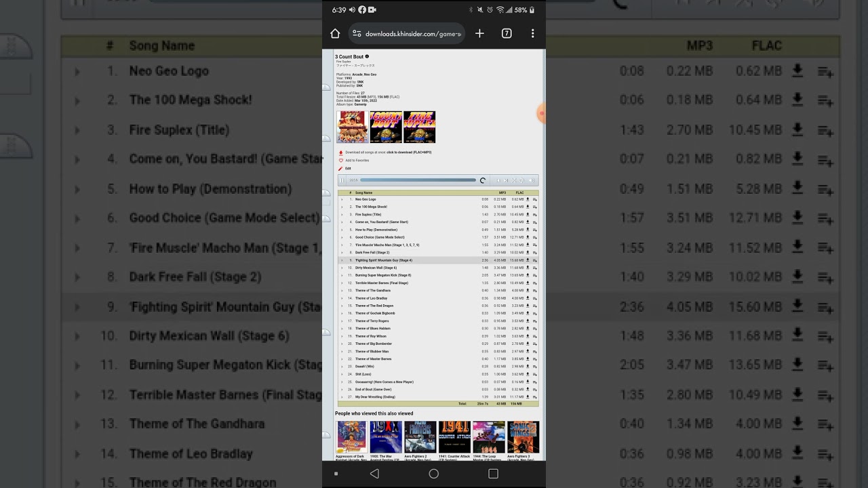Open song Theme of Master Barnes
The width and height of the screenshot is (868, 488).
(373, 359)
